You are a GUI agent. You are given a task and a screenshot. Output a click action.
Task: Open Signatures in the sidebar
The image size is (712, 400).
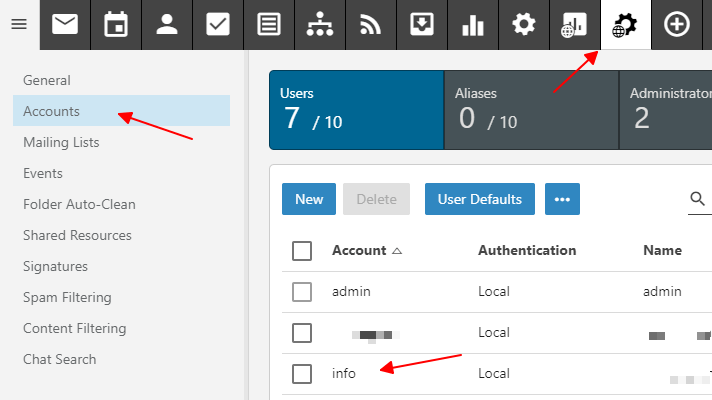click(121, 267)
